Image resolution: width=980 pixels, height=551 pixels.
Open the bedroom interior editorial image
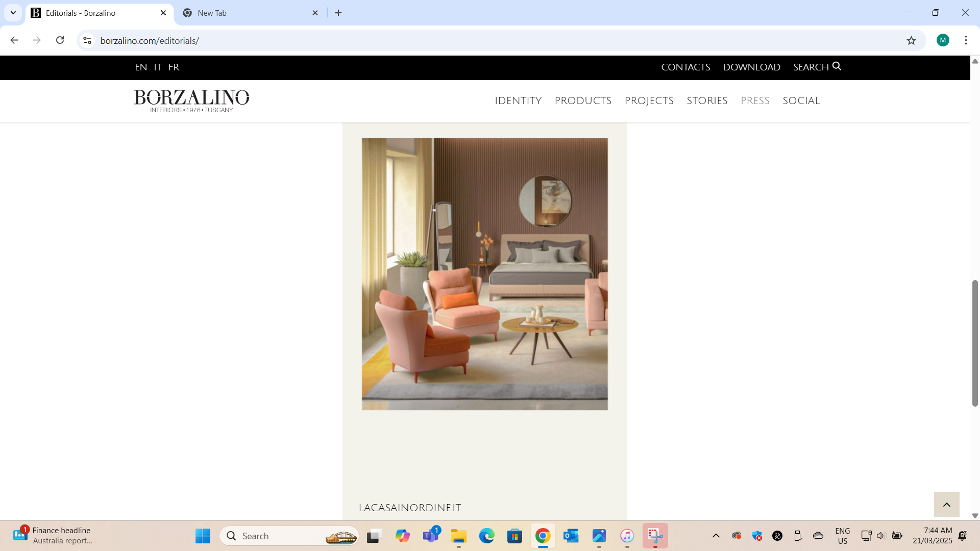[x=484, y=274]
